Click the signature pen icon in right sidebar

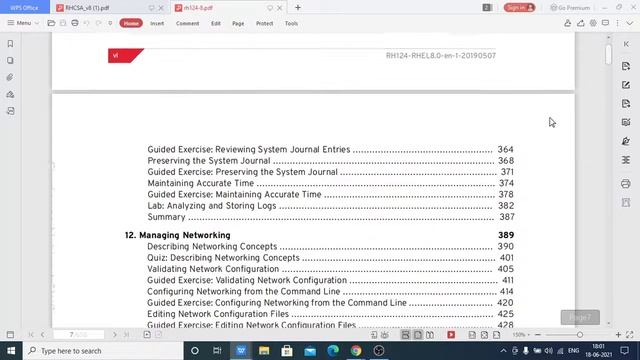coord(626,141)
